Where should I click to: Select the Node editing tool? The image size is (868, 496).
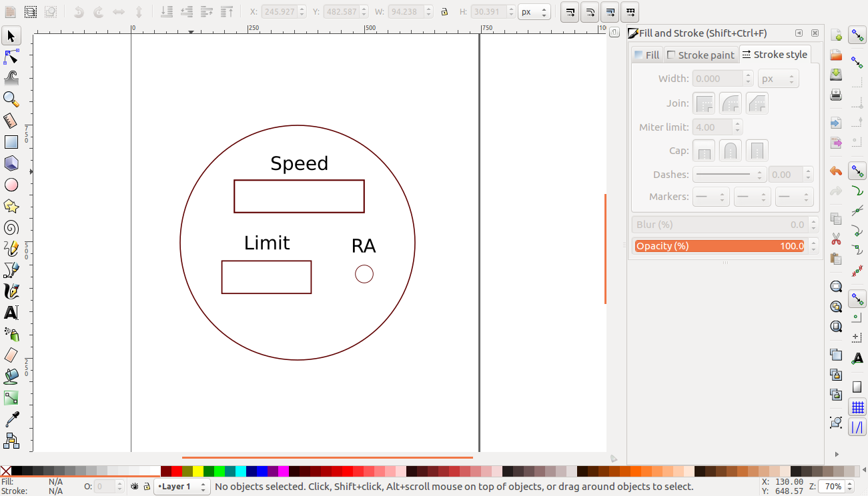(x=11, y=57)
